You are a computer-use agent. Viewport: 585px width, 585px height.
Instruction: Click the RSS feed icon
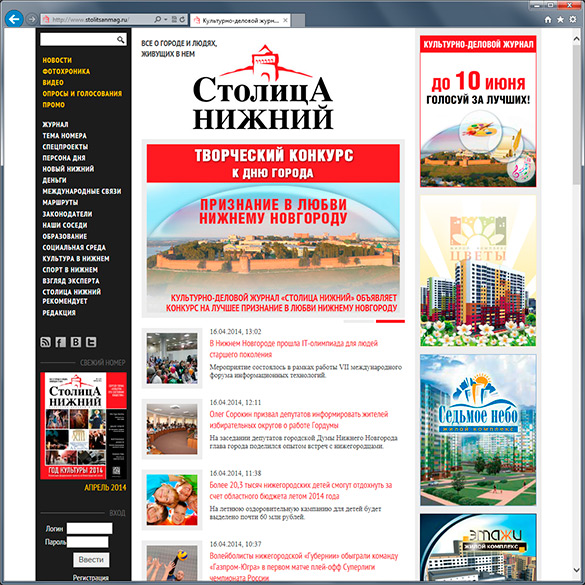pyautogui.click(x=46, y=342)
